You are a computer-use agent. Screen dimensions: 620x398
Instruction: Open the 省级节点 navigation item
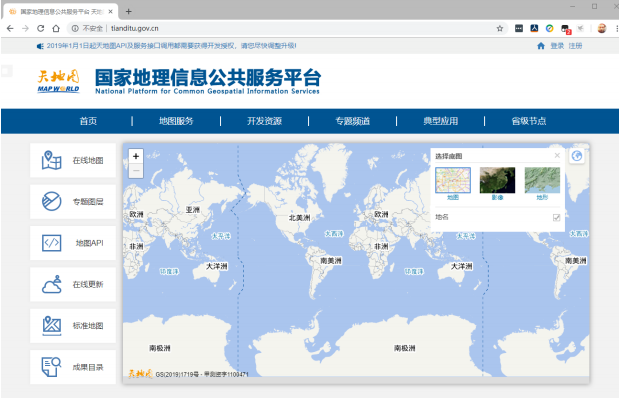point(529,121)
